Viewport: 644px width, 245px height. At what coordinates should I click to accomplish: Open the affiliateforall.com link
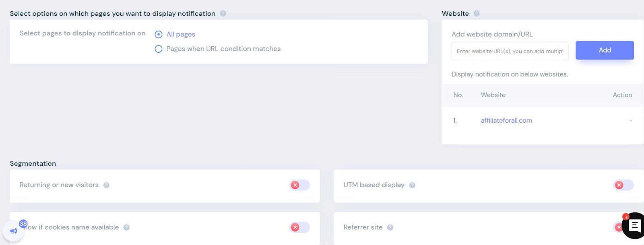coord(506,120)
